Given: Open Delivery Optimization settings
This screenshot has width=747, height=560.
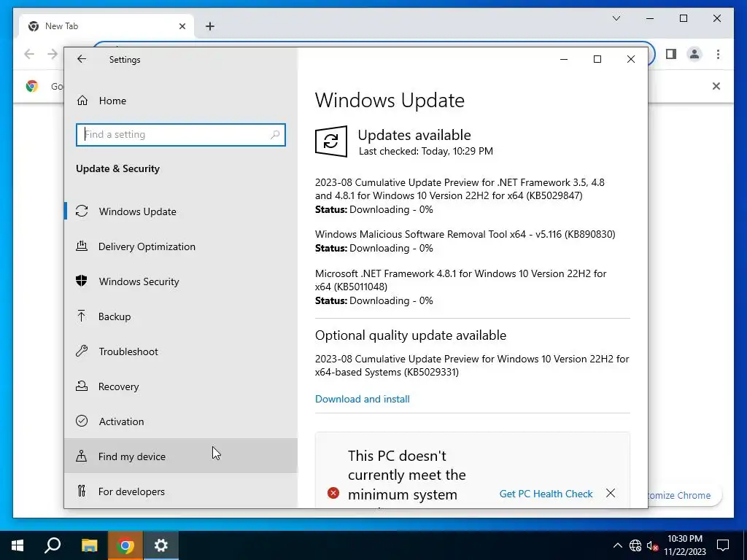Looking at the screenshot, I should (x=181, y=246).
